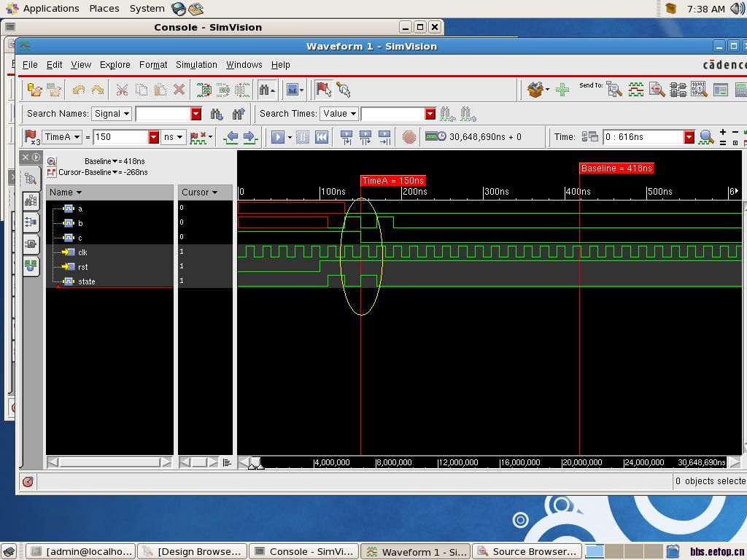Click the red X Delete icon
The width and height of the screenshot is (747, 560).
179,90
